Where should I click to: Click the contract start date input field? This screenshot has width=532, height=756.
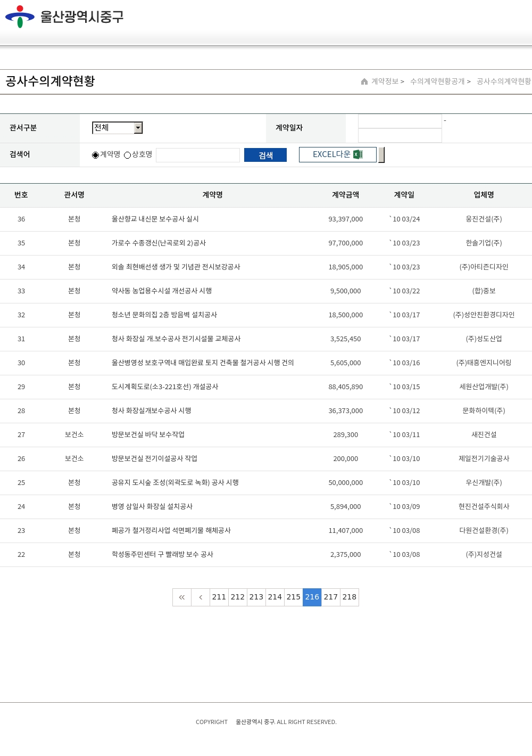[x=400, y=121]
